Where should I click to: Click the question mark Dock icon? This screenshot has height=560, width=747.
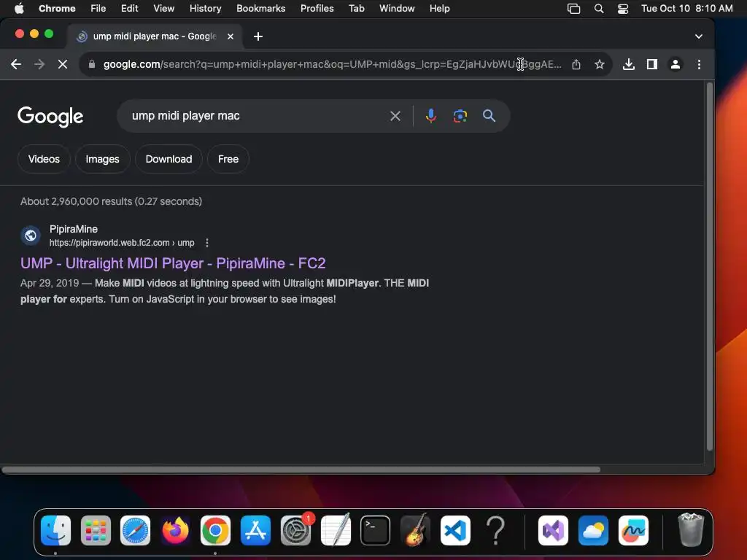click(495, 531)
